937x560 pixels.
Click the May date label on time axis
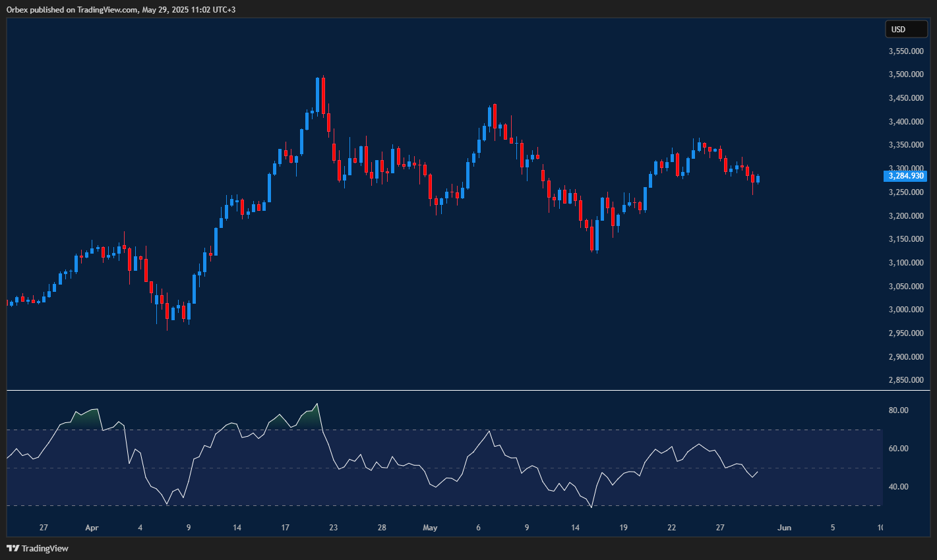pos(430,528)
